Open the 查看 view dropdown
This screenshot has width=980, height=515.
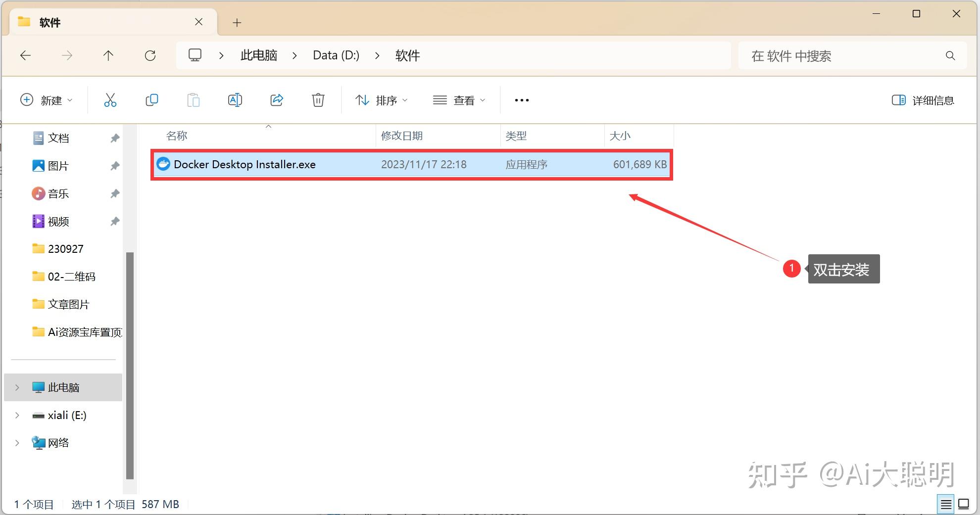[x=459, y=100]
